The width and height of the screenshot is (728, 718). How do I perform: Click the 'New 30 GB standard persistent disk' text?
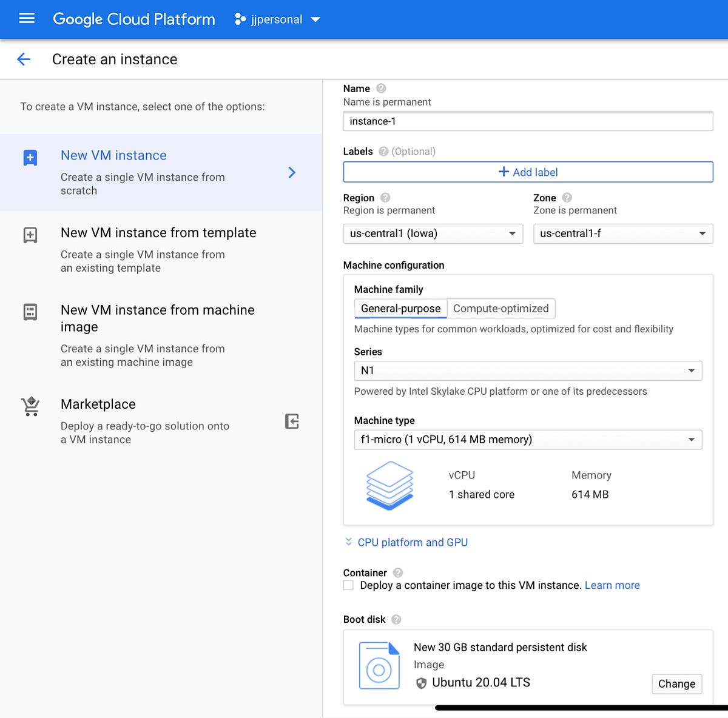pos(500,648)
